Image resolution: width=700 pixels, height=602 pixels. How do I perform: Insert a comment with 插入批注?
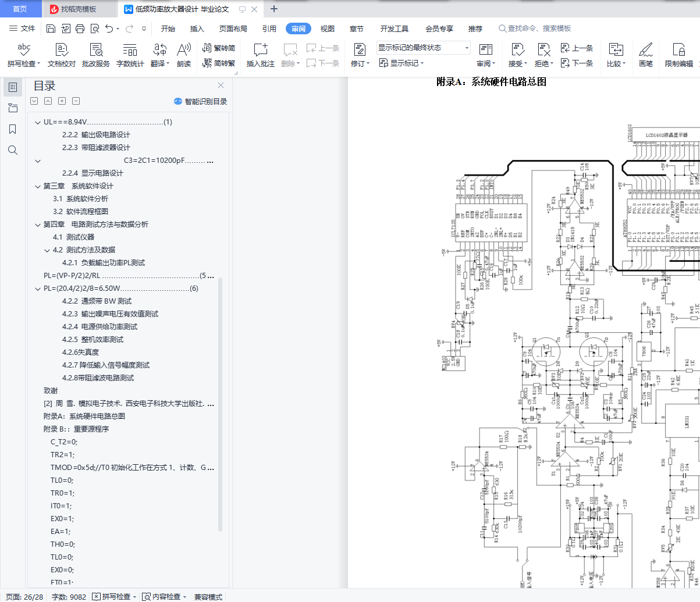[260, 55]
